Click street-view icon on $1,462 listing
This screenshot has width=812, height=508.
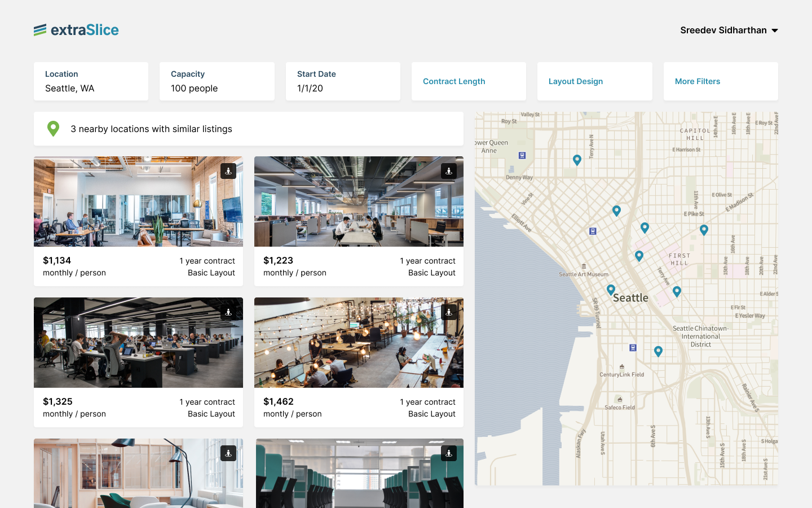[449, 312]
